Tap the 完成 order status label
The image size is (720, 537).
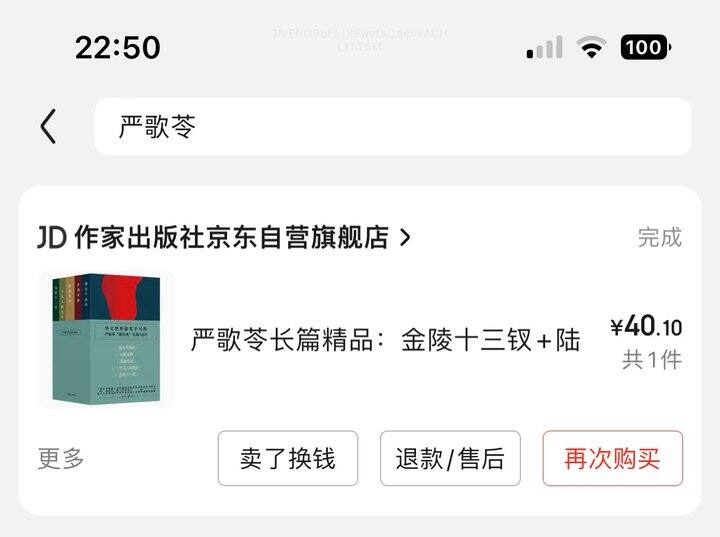pyautogui.click(x=660, y=237)
